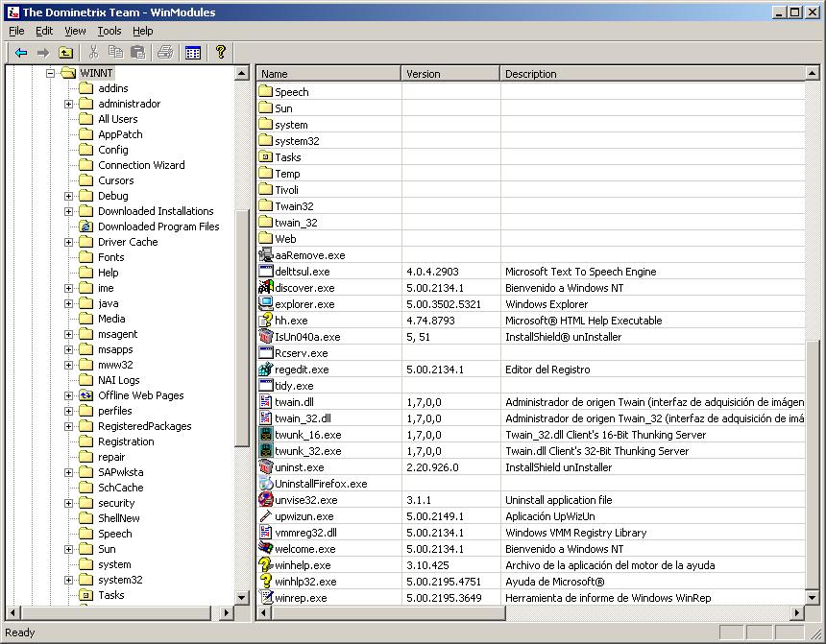Sort by the Version column header
Viewport: 826px width, 644px height.
pos(450,74)
